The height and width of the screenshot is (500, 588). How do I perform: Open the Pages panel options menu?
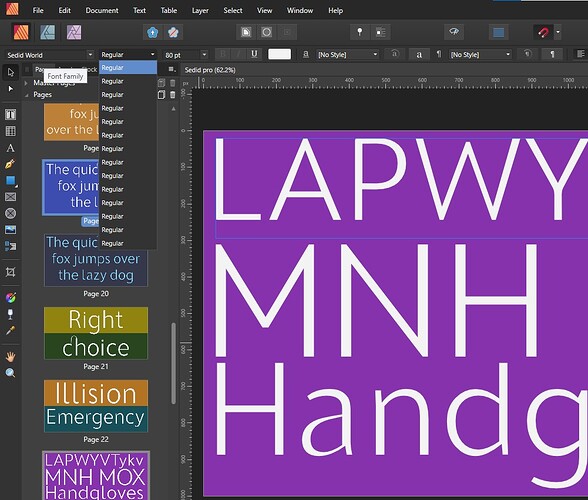[171, 69]
